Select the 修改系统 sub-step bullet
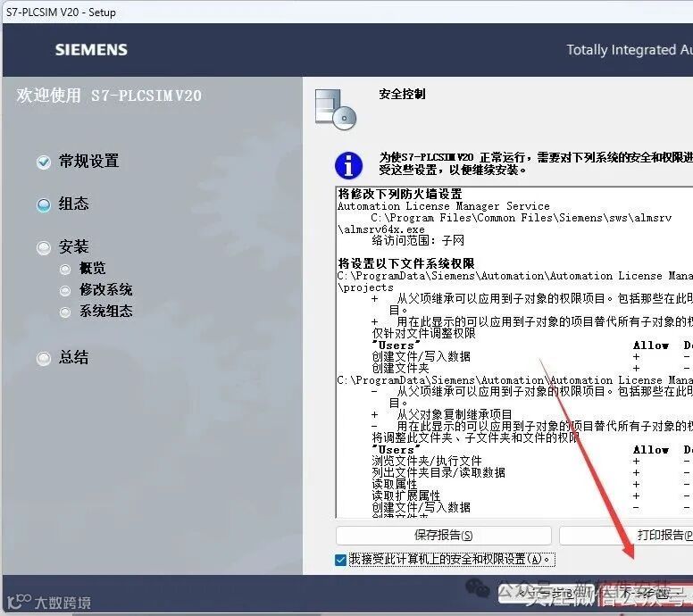 [x=65, y=290]
